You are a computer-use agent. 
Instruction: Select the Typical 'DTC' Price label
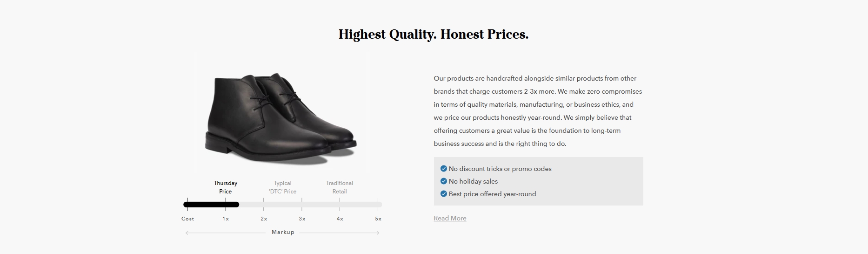[x=282, y=187]
